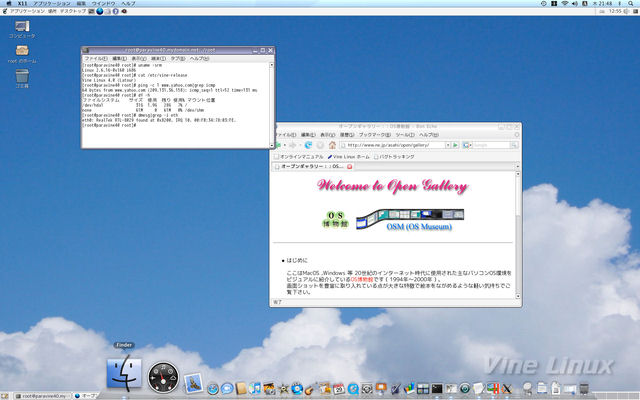Screen dimensions: 640x400
Task: Click the Wi-Fi icon in macOS menu bar
Action: pyautogui.click(x=565, y=3)
